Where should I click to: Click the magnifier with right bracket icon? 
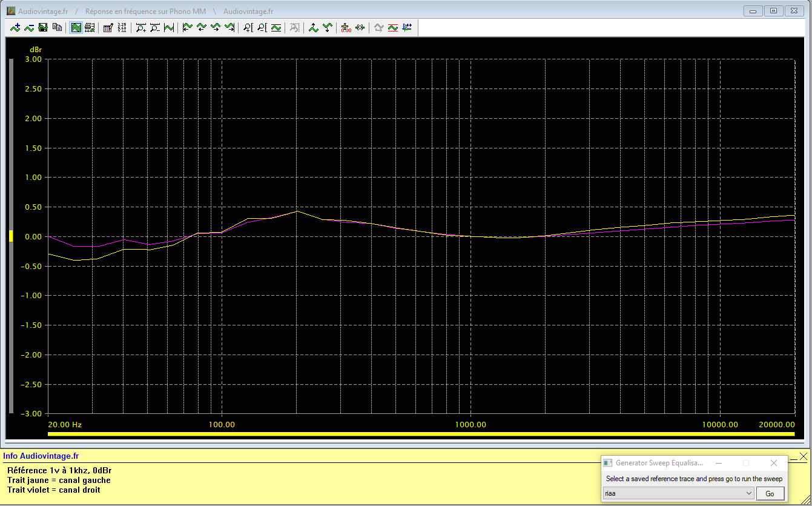coord(262,27)
